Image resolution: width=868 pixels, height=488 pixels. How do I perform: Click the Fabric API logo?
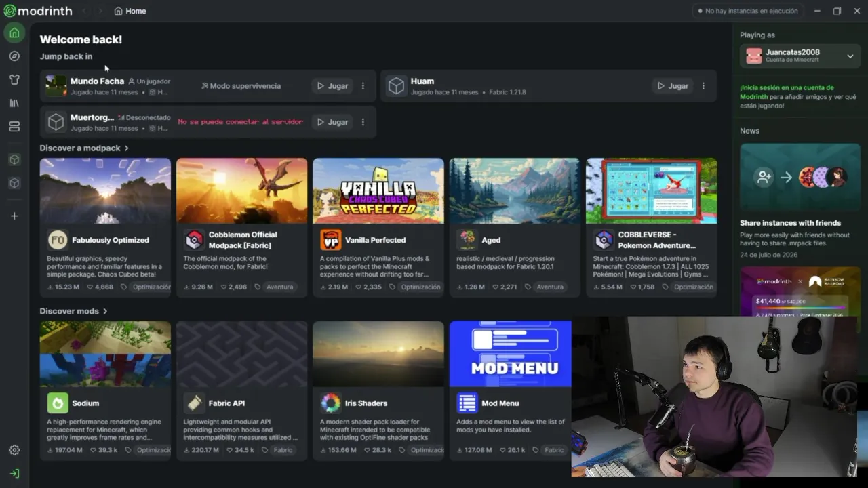(195, 403)
